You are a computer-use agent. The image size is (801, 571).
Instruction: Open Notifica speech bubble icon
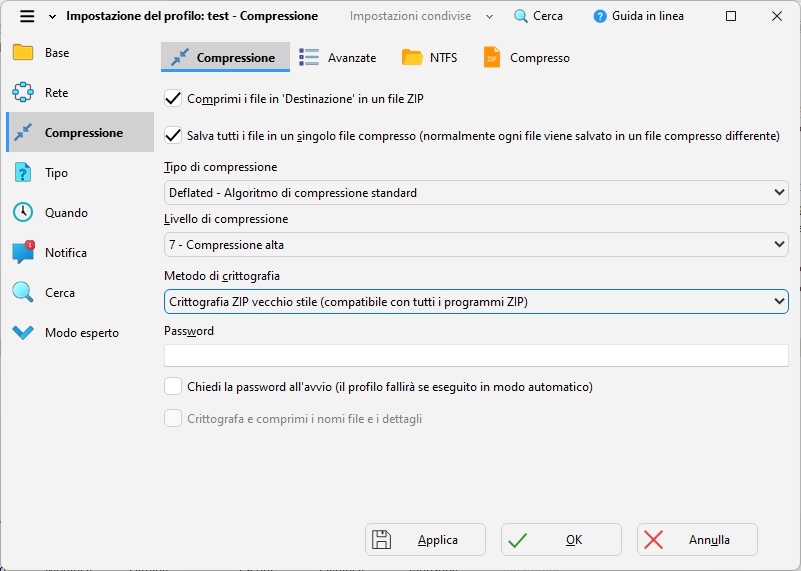click(x=23, y=252)
